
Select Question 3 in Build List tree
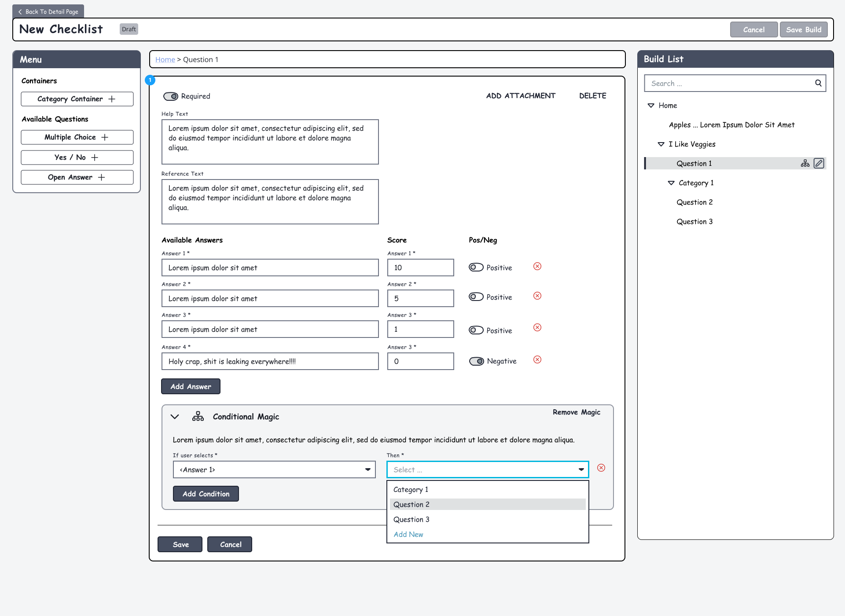pyautogui.click(x=694, y=222)
